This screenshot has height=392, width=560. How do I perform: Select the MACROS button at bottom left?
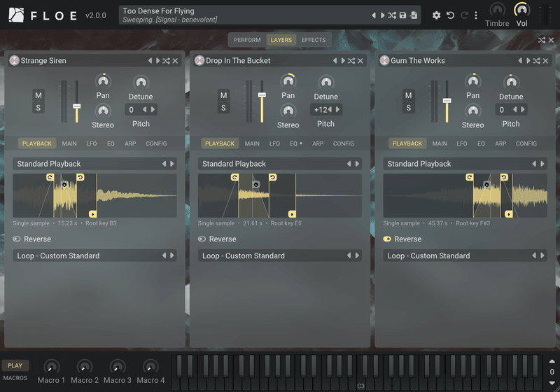(15, 378)
